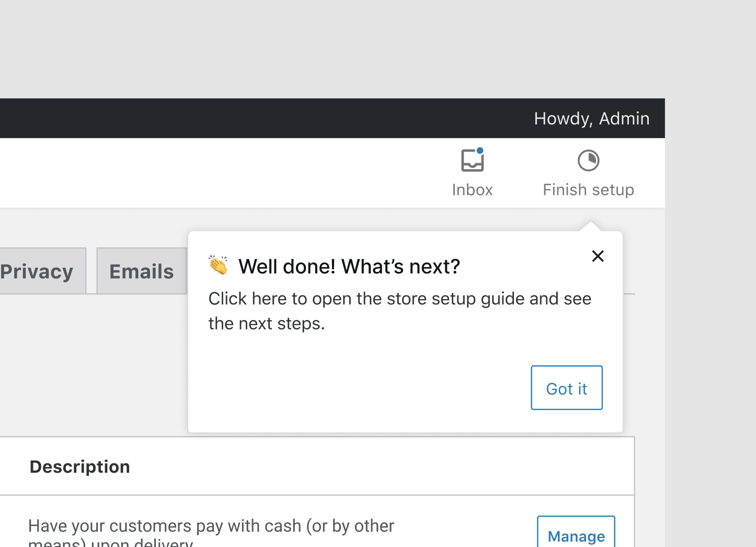Open the store setup guide via Finish setup
Screen dimensions: 756x547
click(x=588, y=173)
